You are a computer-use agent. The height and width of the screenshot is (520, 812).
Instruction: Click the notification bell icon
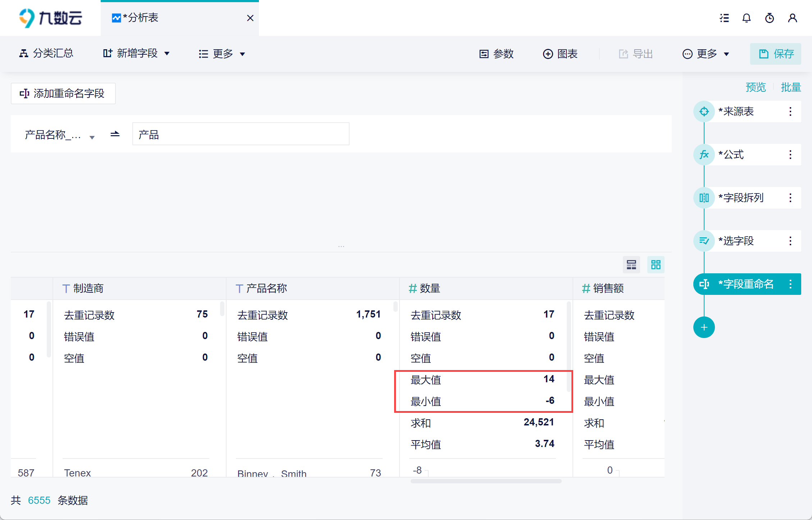click(x=747, y=18)
